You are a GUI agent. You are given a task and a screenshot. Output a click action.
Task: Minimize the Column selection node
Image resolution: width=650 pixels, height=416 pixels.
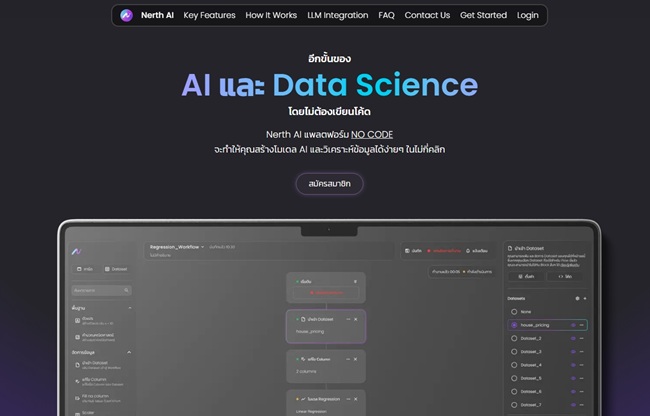pyautogui.click(x=348, y=359)
